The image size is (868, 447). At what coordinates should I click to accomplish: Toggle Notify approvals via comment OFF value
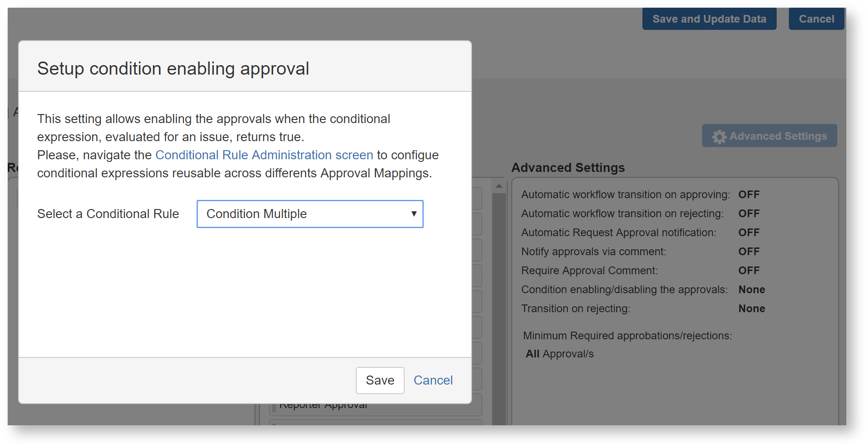[x=749, y=252]
